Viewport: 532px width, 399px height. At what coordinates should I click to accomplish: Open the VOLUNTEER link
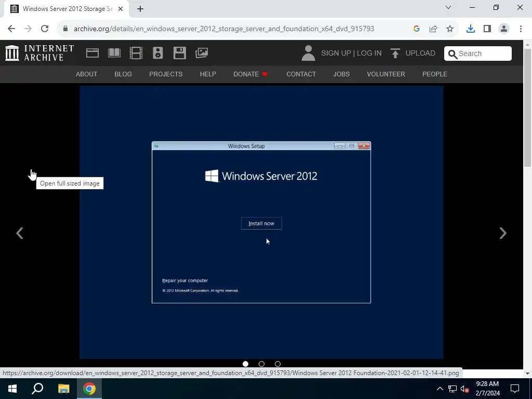(386, 74)
